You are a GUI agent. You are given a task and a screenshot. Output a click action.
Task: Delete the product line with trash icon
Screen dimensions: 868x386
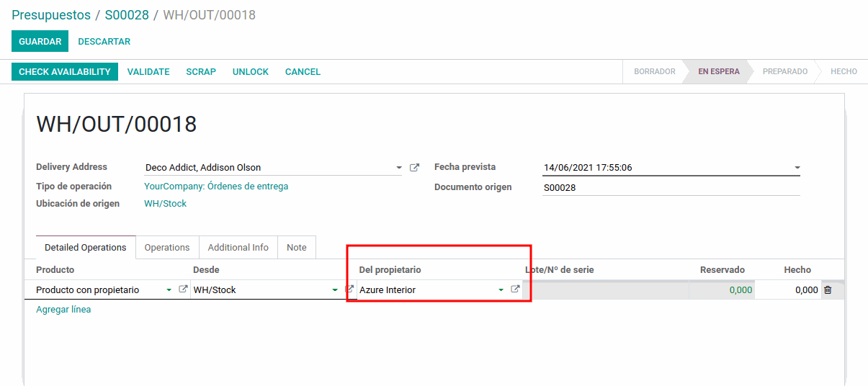(828, 289)
